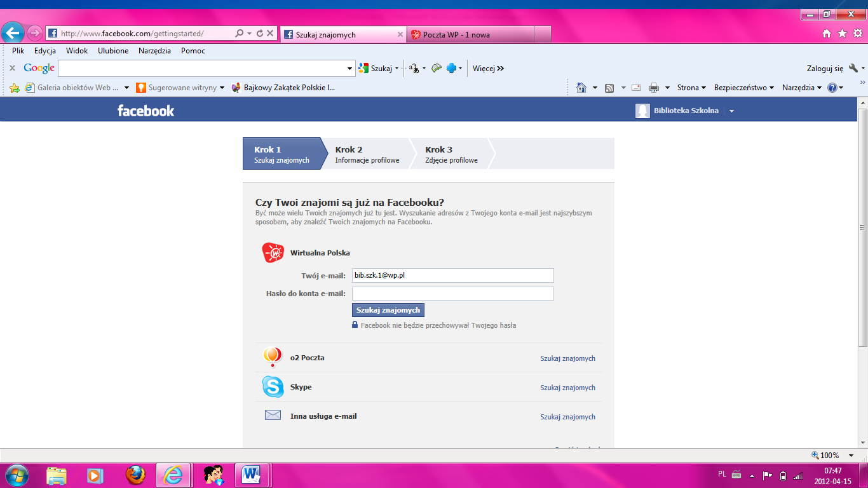This screenshot has height=488, width=868.
Task: Open Bajkowy Zakątek Polskie favorite link
Action: tap(283, 88)
